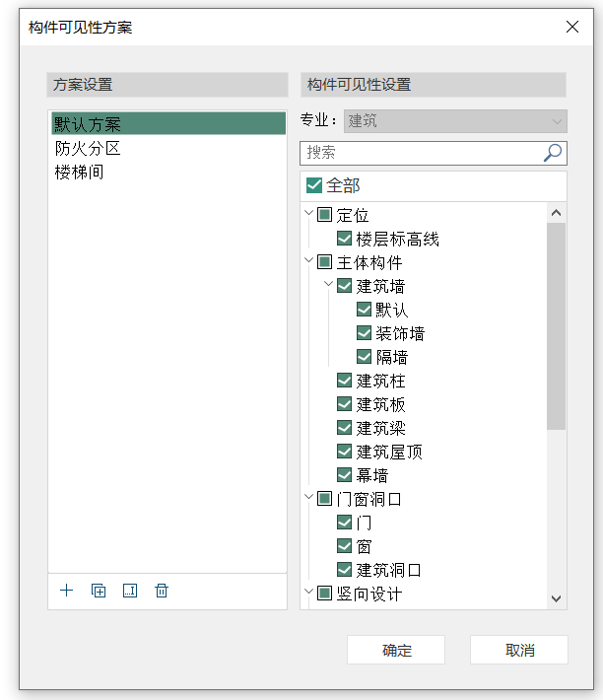Click the 搜索 input field
The height and width of the screenshot is (700, 603).
422,153
